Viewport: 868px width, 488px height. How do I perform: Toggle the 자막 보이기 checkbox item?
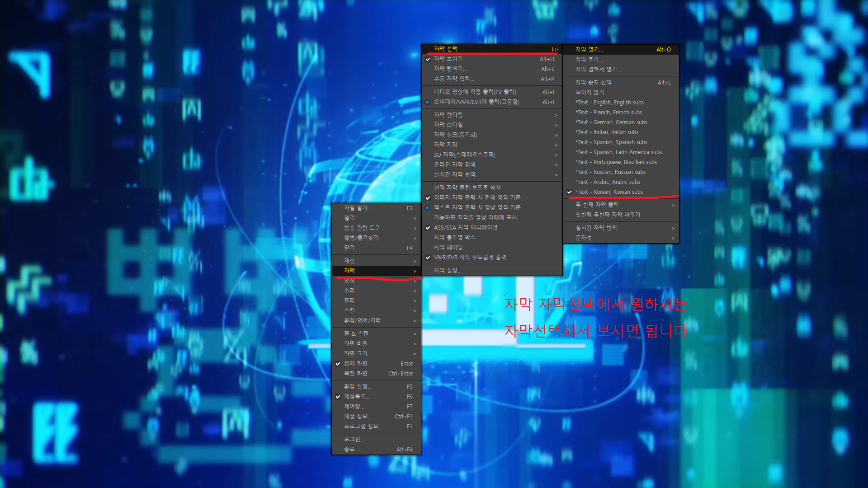(x=448, y=59)
